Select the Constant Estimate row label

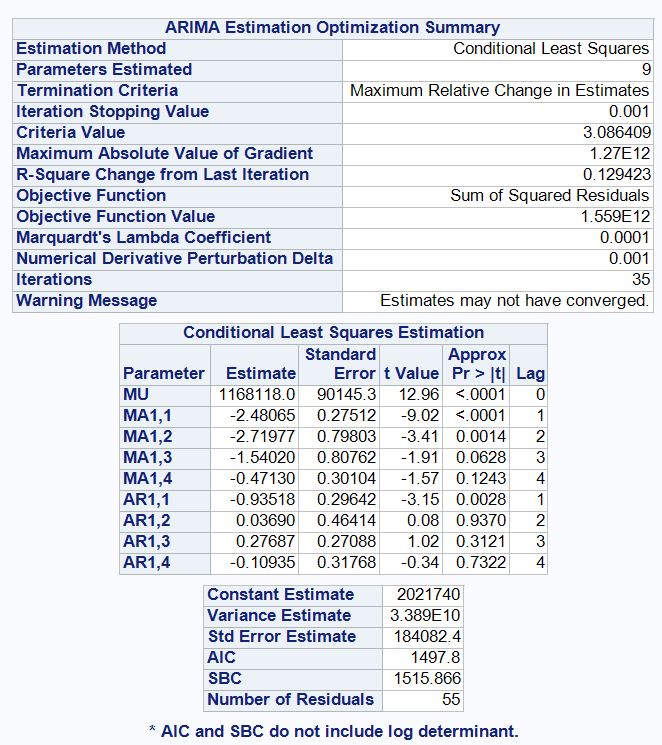coord(280,595)
